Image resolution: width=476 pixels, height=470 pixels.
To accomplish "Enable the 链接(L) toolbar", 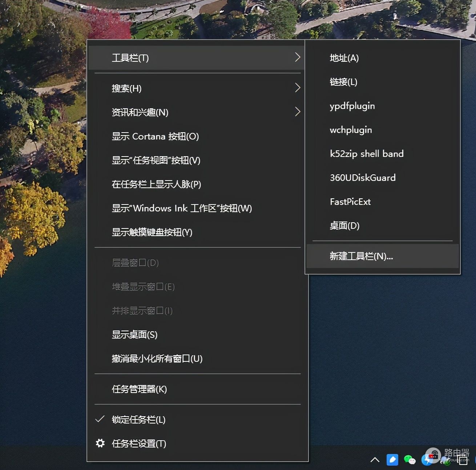I will click(383, 82).
